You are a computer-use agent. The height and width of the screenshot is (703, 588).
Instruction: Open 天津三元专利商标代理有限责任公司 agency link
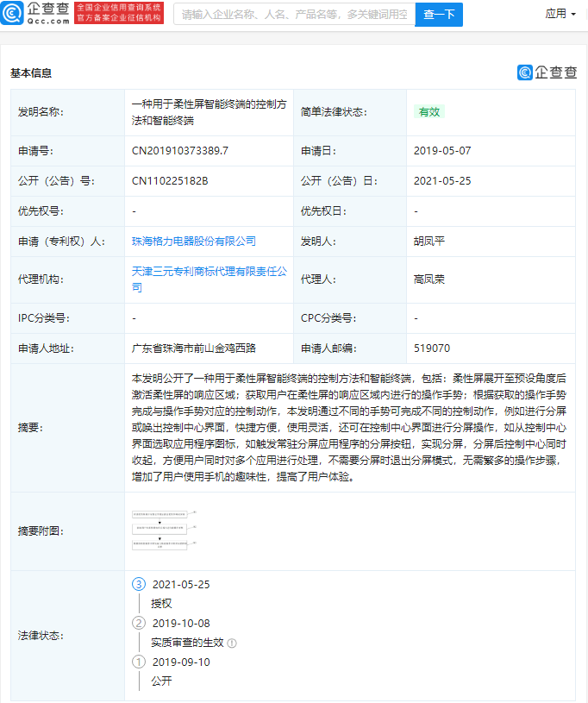pyautogui.click(x=210, y=279)
